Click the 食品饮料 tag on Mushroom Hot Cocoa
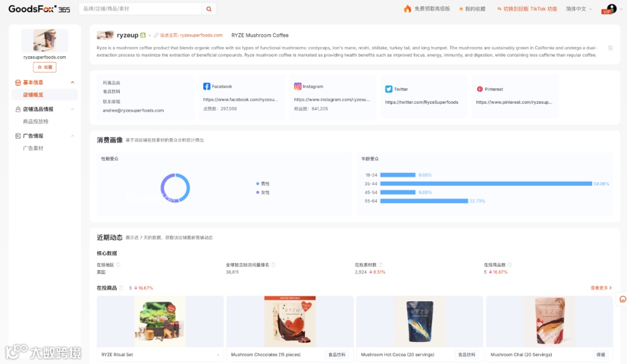Screen dimensions: 627x364 click(x=466, y=355)
